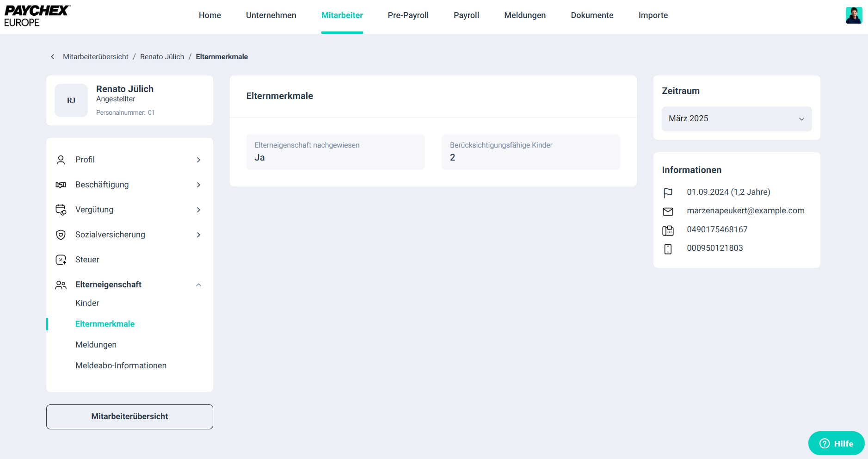Image resolution: width=868 pixels, height=459 pixels.
Task: Expand the Profil section chevron
Action: (198, 160)
